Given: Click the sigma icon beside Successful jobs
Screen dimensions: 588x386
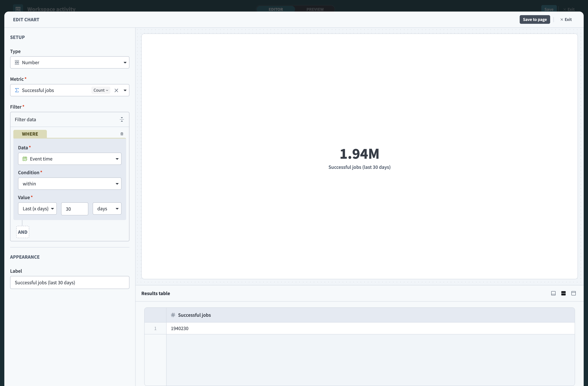Looking at the screenshot, I should click(x=17, y=90).
